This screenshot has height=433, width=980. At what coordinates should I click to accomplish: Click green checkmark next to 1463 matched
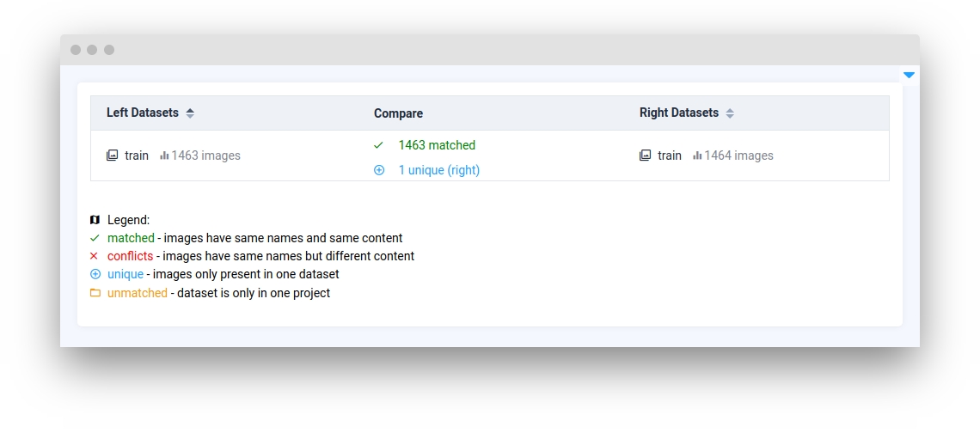point(378,145)
